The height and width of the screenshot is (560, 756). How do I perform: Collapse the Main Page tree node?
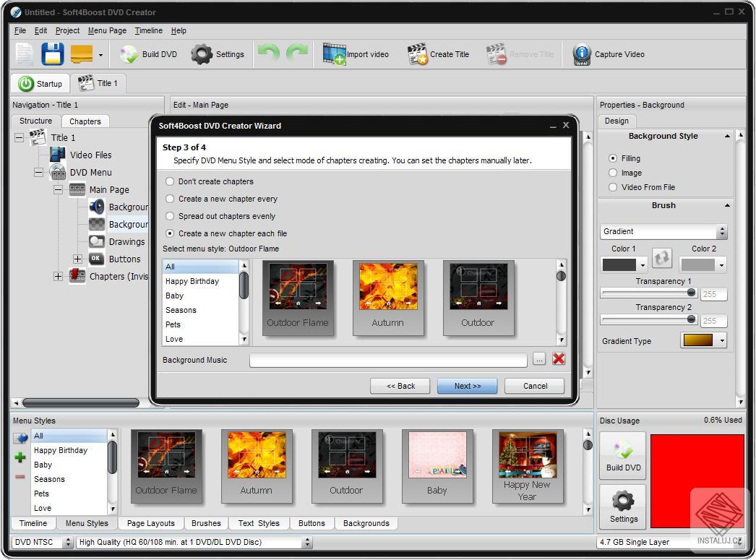pos(59,189)
